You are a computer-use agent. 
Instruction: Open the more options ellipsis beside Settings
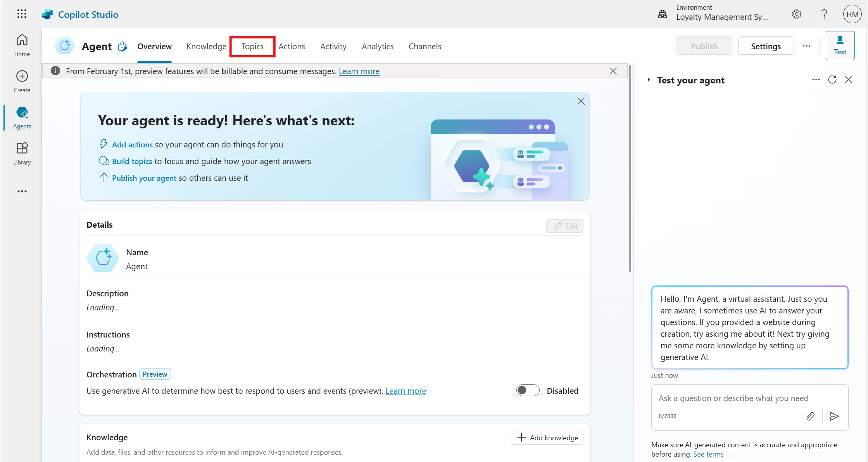[x=807, y=46]
